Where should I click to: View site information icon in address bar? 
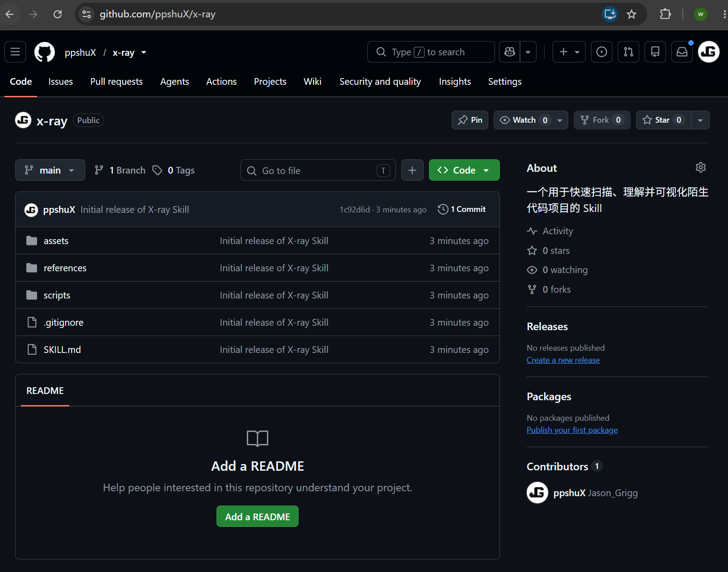[x=87, y=14]
